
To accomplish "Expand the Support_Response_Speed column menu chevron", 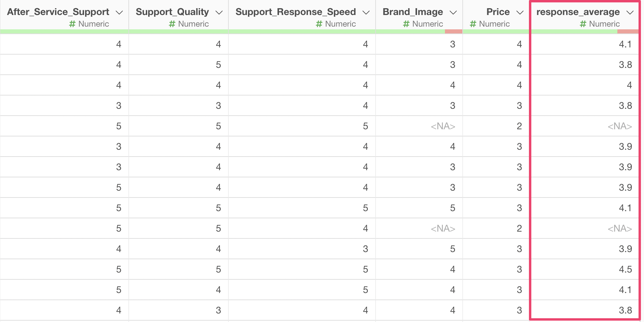I will pyautogui.click(x=366, y=13).
